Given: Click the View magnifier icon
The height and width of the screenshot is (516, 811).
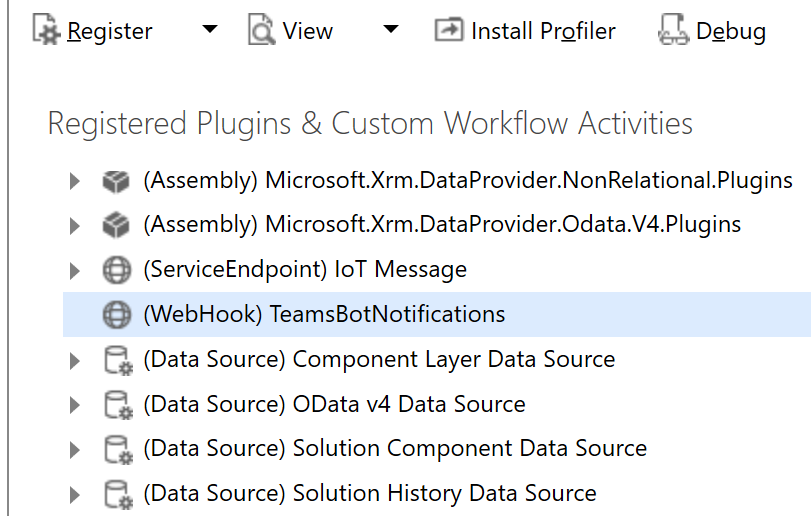Looking at the screenshot, I should tap(262, 31).
